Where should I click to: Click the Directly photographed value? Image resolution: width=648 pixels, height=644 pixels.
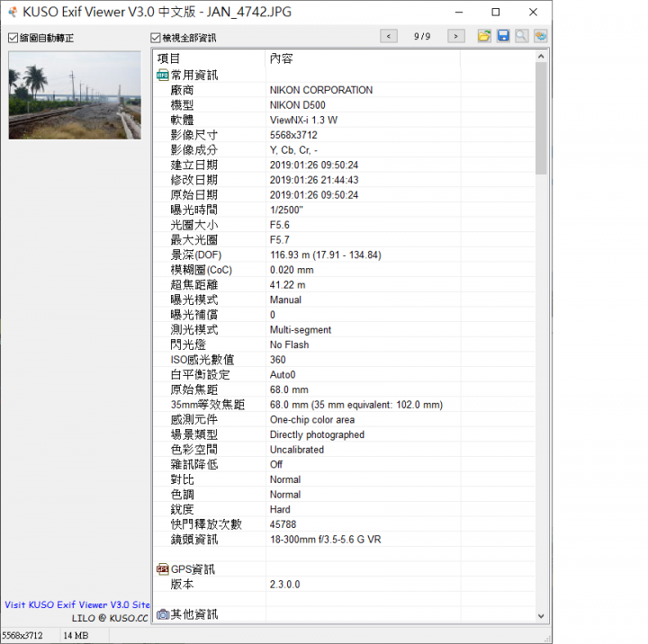(317, 434)
